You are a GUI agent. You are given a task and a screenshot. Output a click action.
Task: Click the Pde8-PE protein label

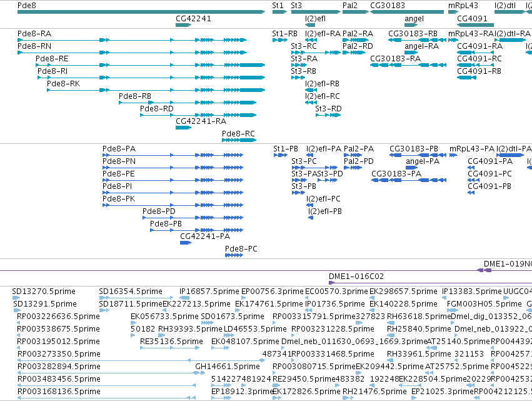(x=118, y=174)
